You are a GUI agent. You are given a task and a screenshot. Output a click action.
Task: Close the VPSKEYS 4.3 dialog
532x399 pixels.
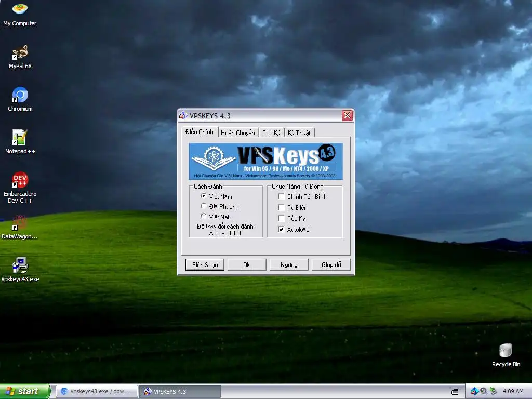click(x=347, y=116)
